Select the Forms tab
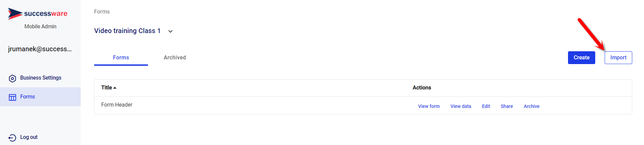644x145 pixels. point(121,57)
